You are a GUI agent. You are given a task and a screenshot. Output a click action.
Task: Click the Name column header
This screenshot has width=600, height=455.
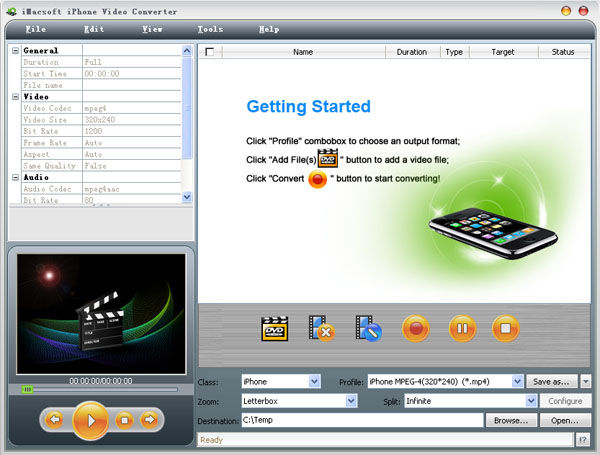[303, 52]
